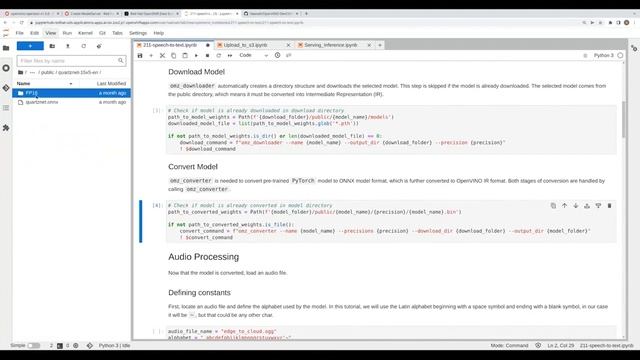Click the Convert Model code cell
Screen dimensions: 640x360
coord(391,221)
